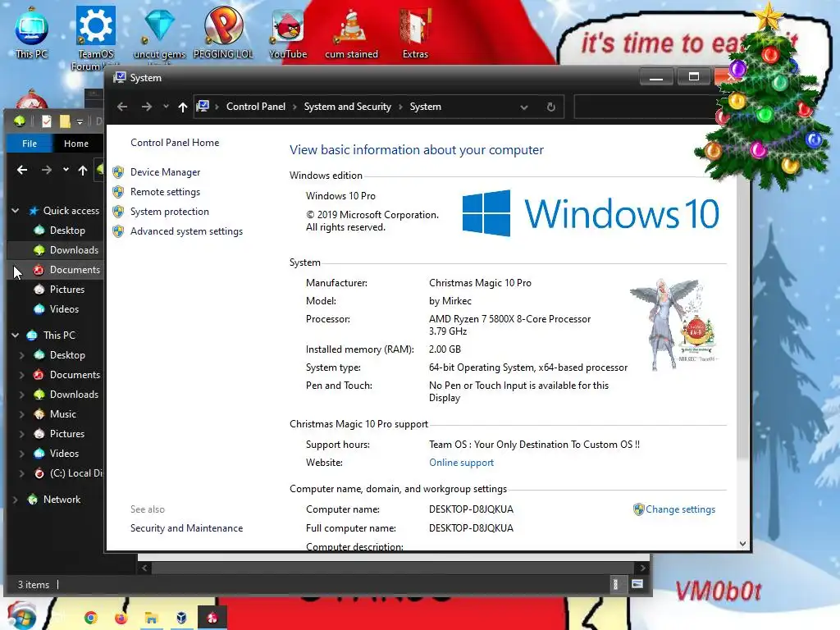Select Videos under Quick access
Screen dimensions: 840x630
pos(64,309)
